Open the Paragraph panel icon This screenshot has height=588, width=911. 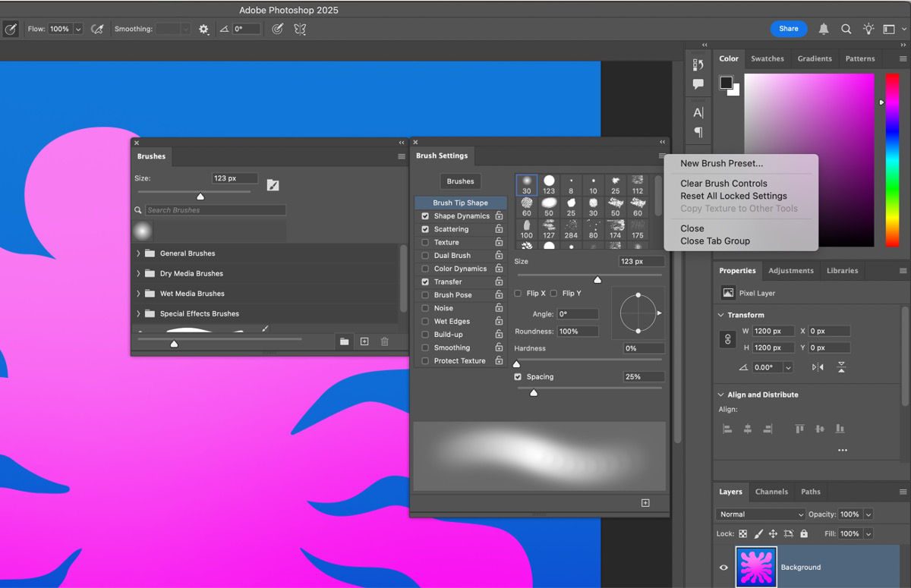pyautogui.click(x=698, y=131)
